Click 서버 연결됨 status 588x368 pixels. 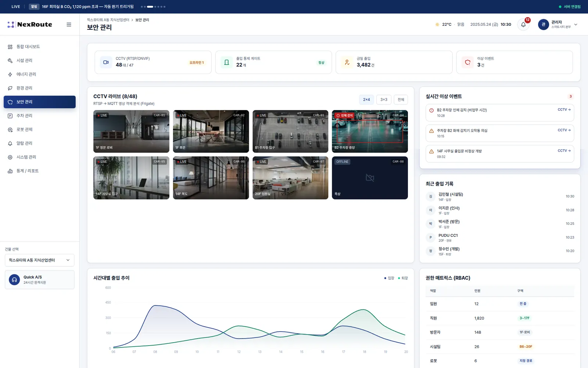[x=570, y=7]
